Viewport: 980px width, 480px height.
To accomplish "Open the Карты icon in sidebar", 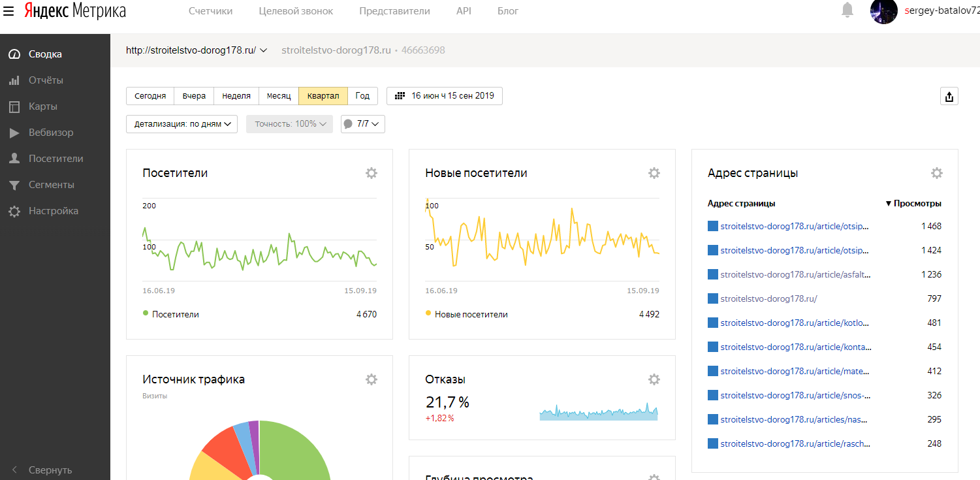I will [x=14, y=106].
